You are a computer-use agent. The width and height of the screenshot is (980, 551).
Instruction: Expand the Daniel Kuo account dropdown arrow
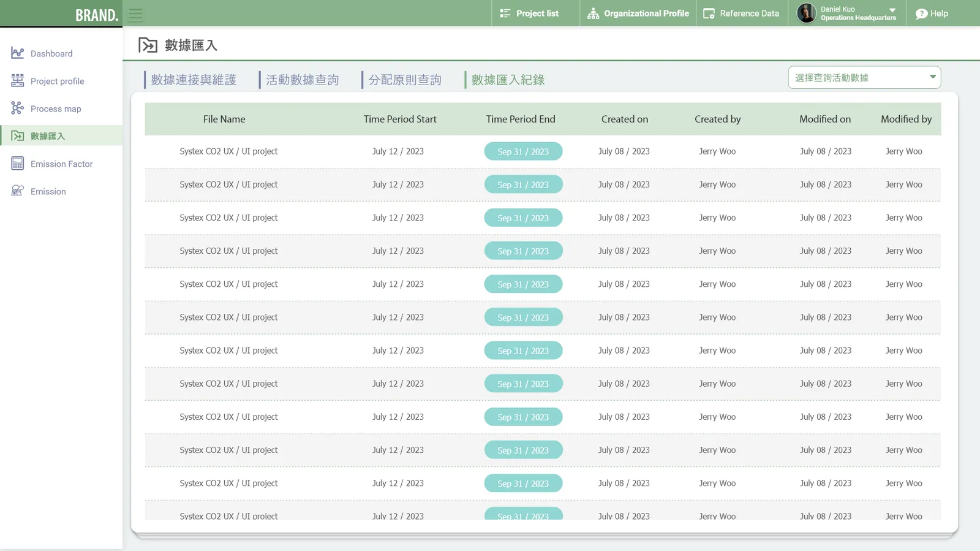point(892,10)
